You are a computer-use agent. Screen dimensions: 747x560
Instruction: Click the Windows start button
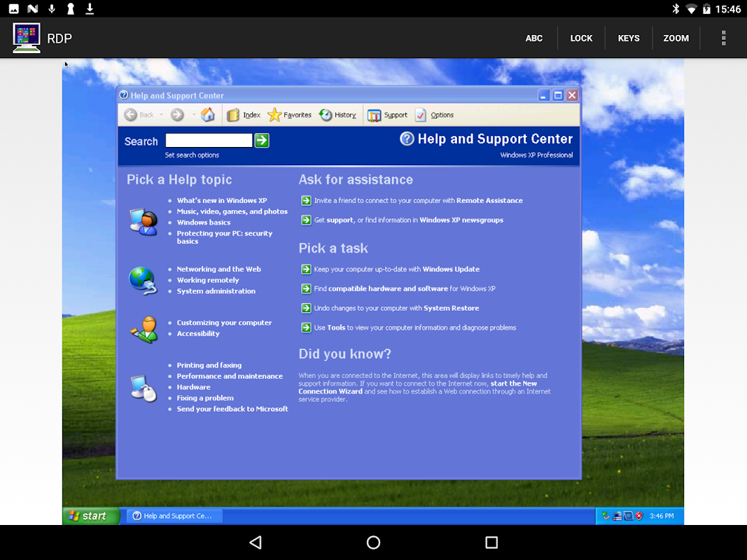point(91,516)
